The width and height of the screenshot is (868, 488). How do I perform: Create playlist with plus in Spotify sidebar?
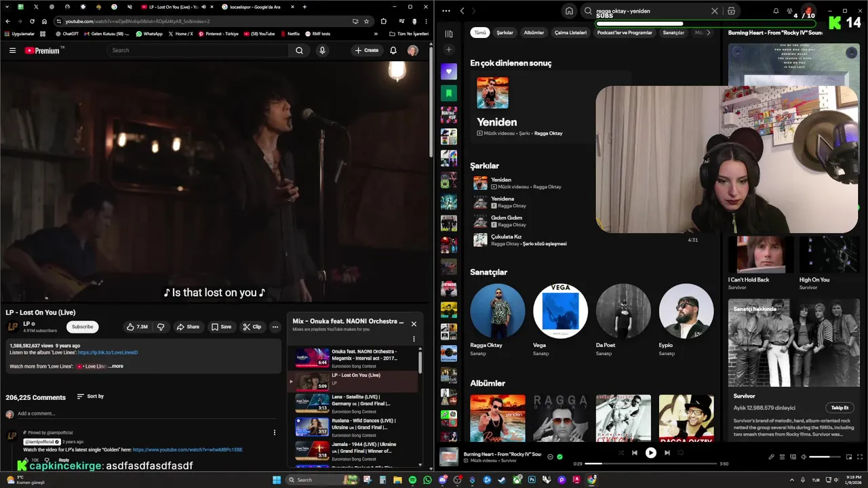(448, 49)
